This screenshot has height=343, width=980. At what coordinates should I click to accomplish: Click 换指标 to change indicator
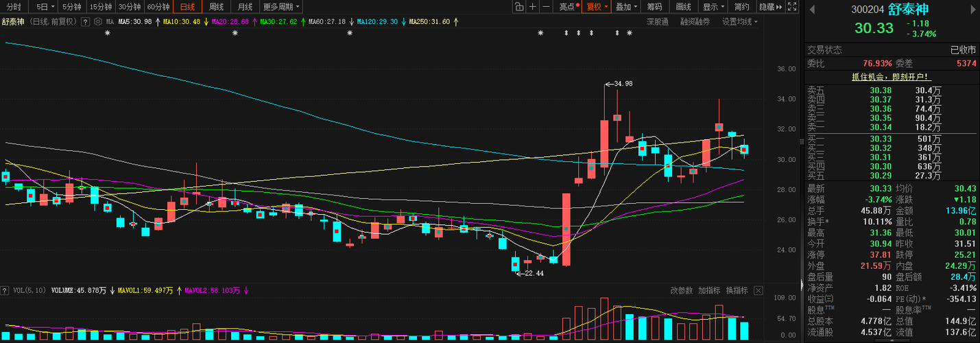tap(737, 291)
